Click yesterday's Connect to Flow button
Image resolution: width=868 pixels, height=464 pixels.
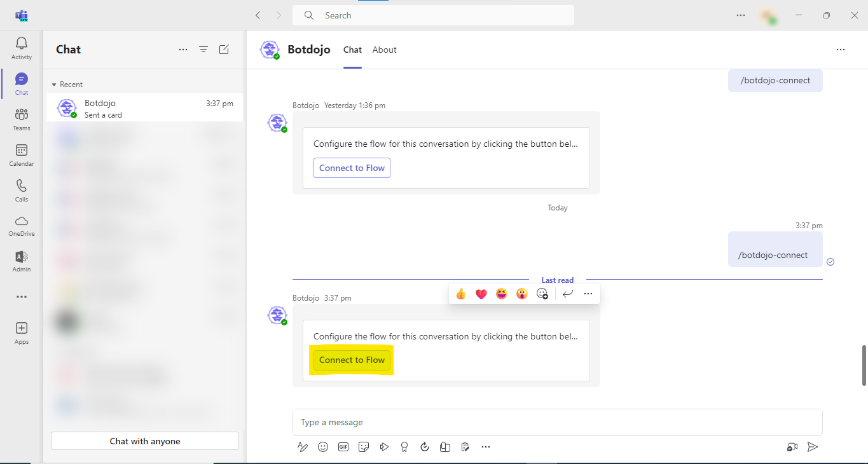coord(352,168)
